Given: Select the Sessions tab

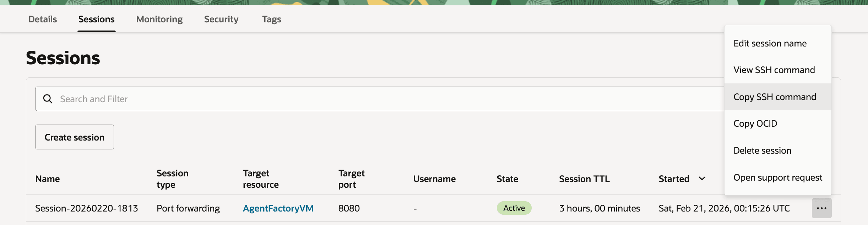Looking at the screenshot, I should click(96, 19).
